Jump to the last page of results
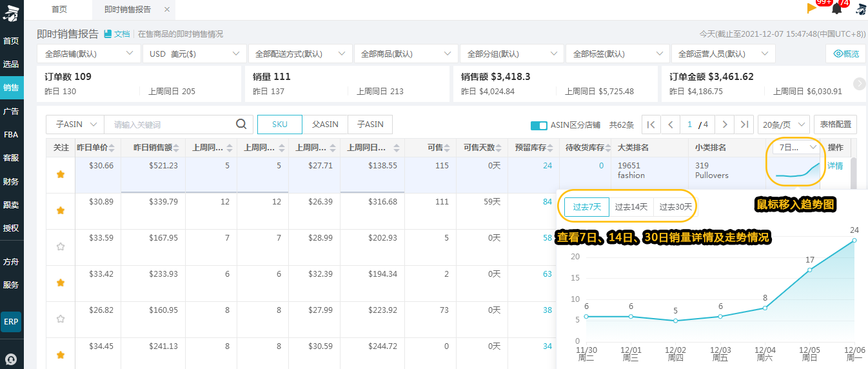Image resolution: width=868 pixels, height=369 pixels. 744,125
